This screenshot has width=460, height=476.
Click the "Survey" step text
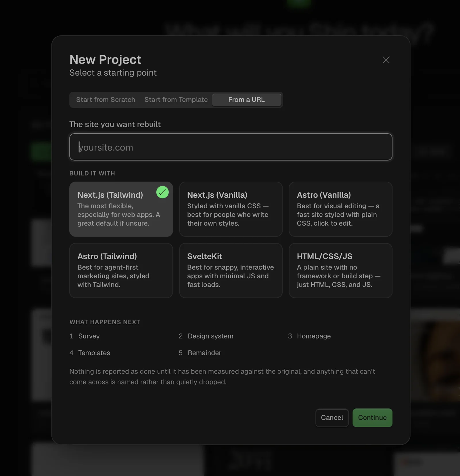pyautogui.click(x=89, y=336)
